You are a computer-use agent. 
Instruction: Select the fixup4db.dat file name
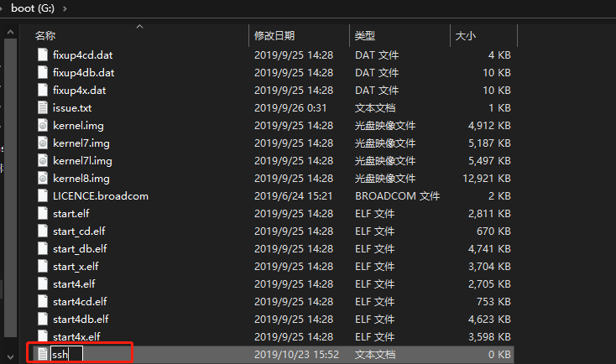(84, 73)
